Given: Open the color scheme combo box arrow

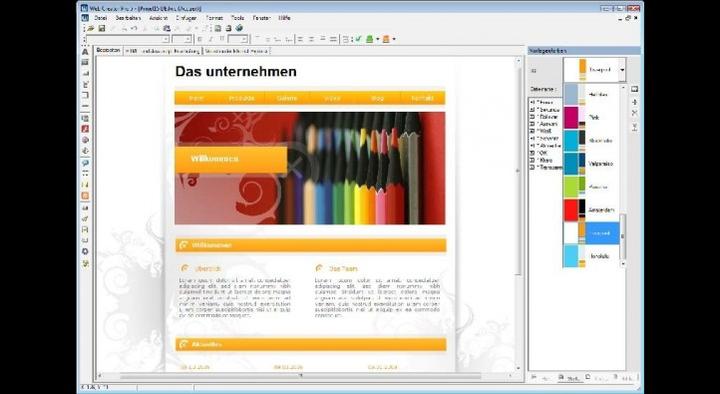Looking at the screenshot, I should click(x=622, y=70).
